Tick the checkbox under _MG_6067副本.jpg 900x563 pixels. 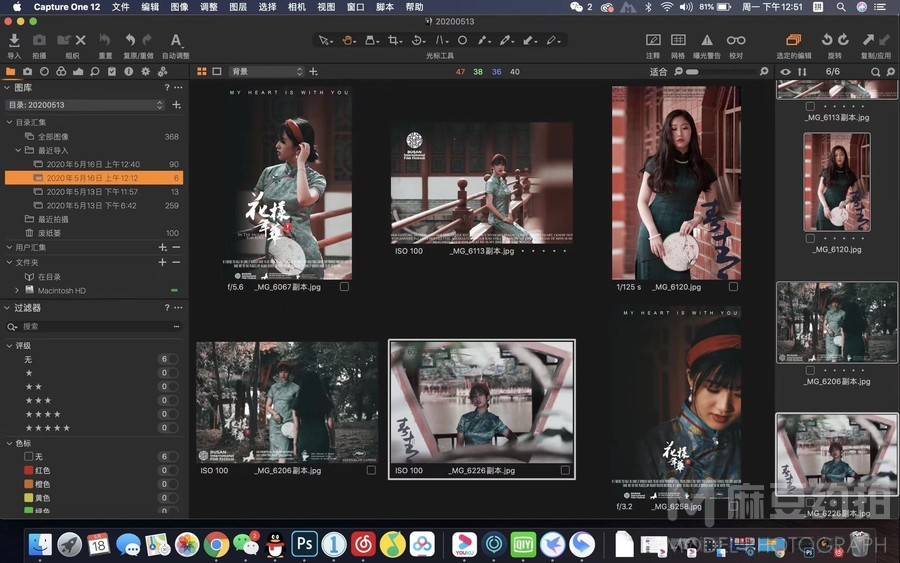tap(344, 286)
